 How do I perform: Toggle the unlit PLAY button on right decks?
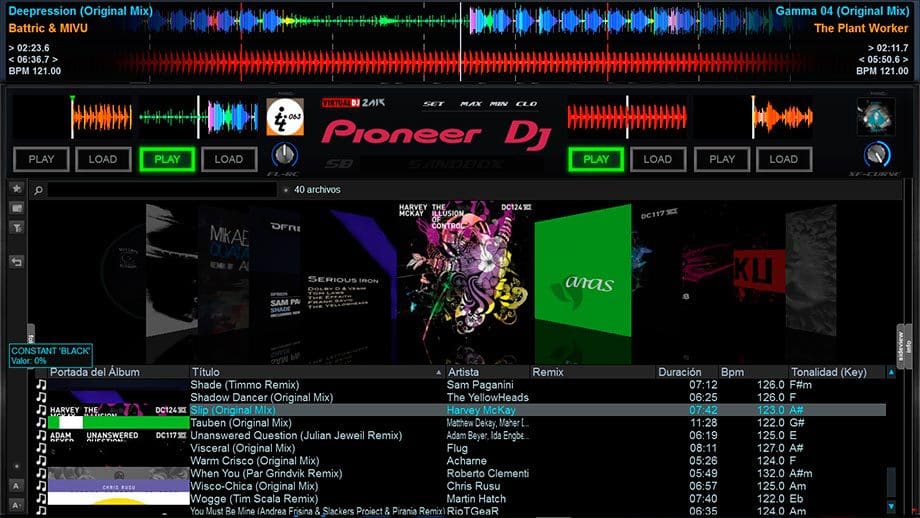point(722,159)
